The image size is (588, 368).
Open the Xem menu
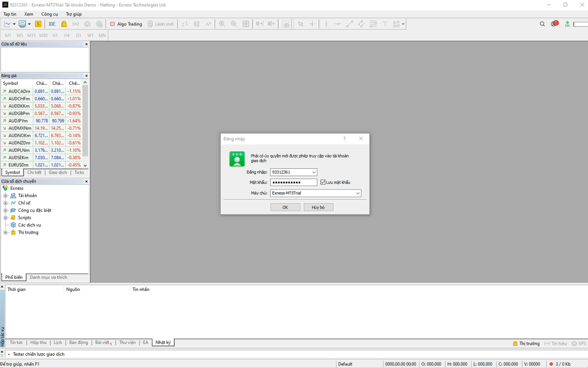(29, 14)
